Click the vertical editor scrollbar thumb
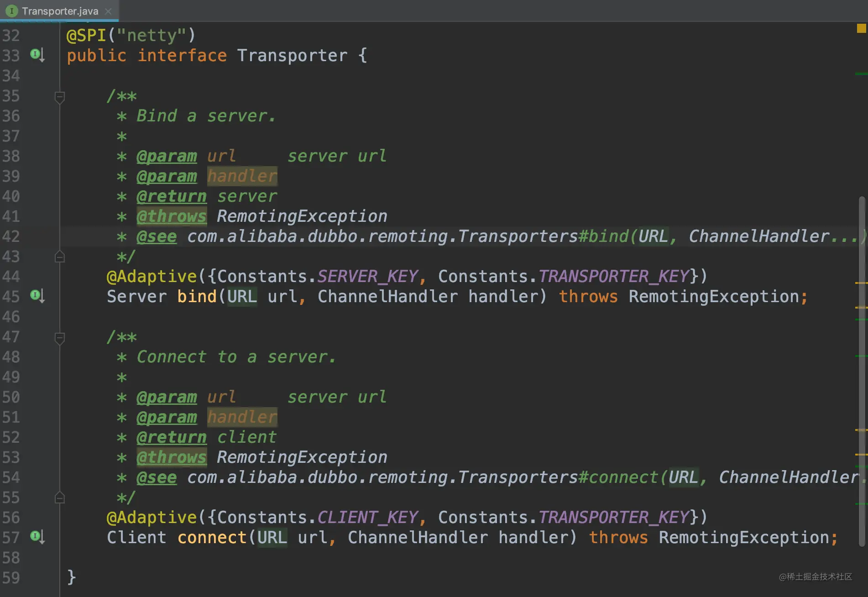 click(x=862, y=371)
